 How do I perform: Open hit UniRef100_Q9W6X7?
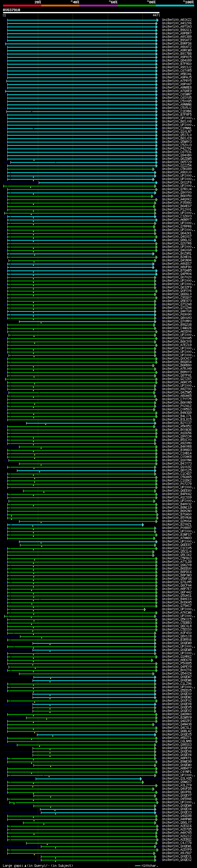177,782
